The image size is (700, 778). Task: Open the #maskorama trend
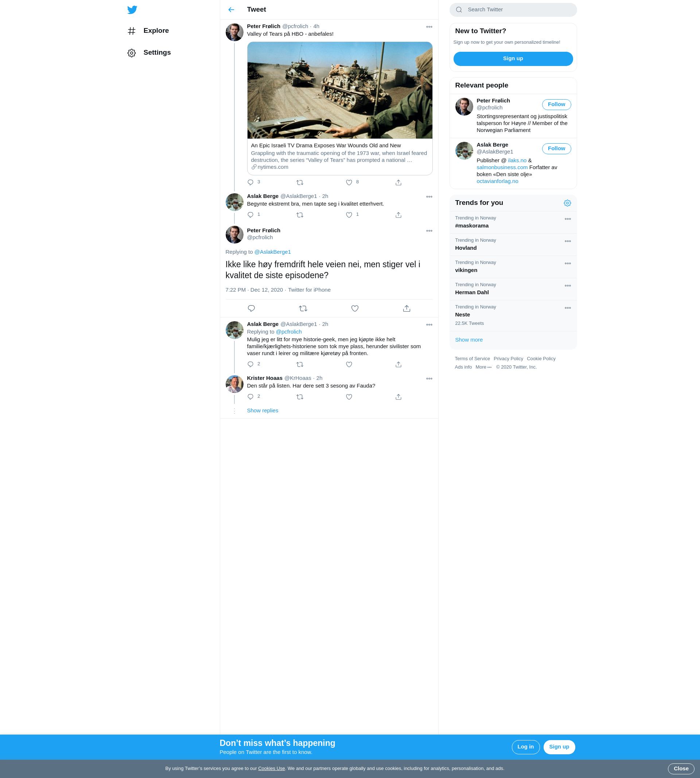pos(513,222)
